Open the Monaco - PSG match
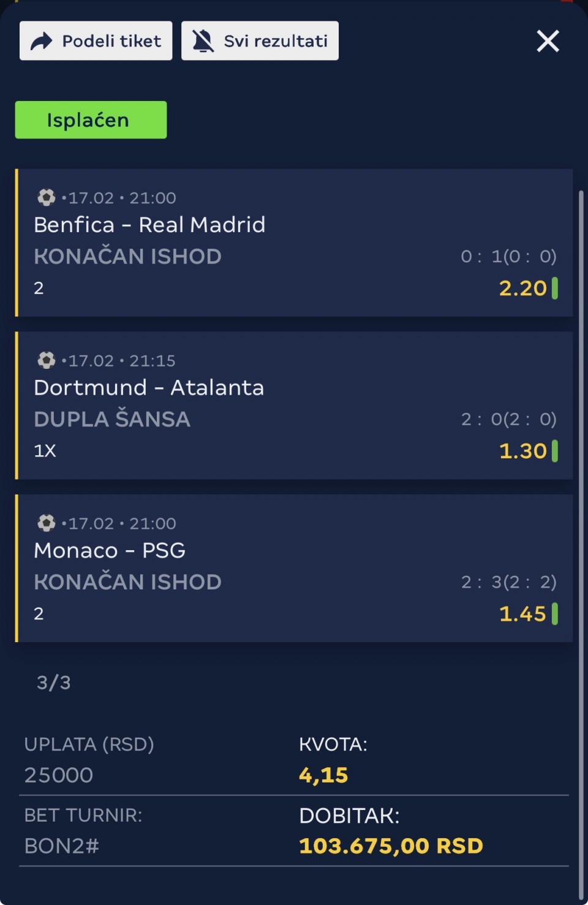 click(x=110, y=550)
